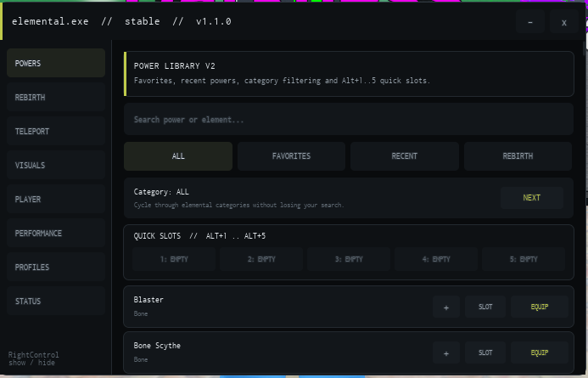
Task: Open STATUS in the sidebar
Action: tap(56, 301)
